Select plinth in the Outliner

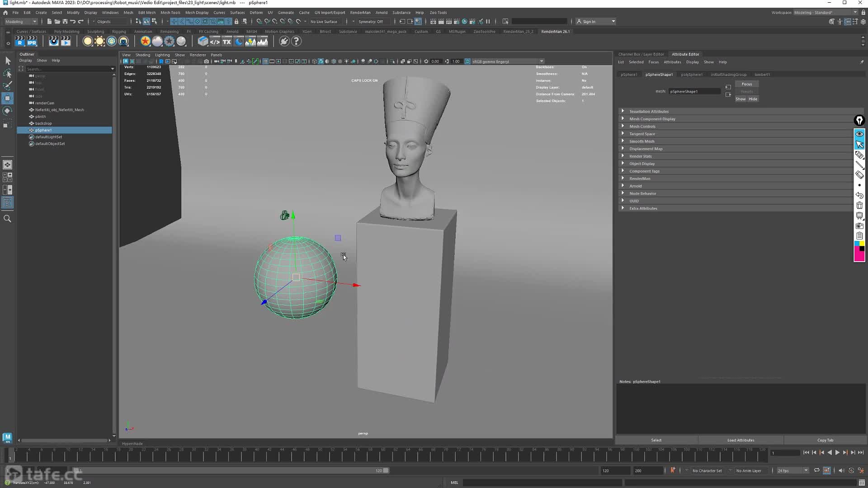tap(41, 117)
